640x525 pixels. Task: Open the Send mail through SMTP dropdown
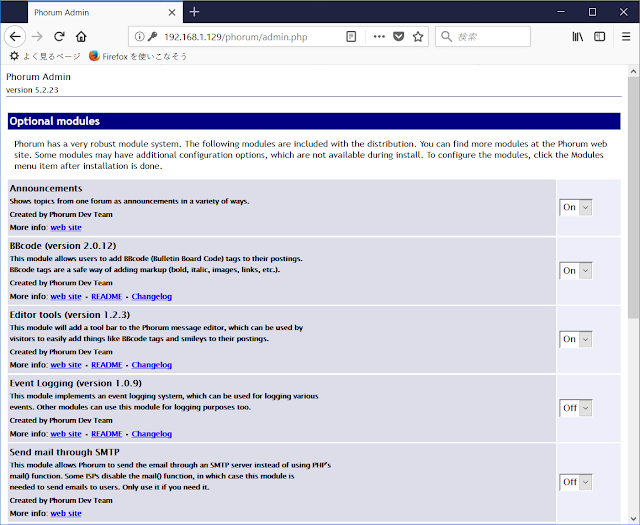click(576, 482)
